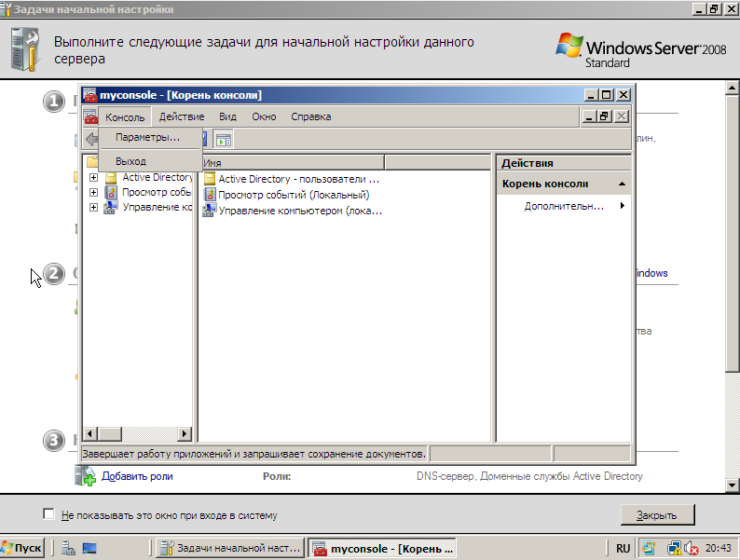This screenshot has width=740, height=560.
Task: Switch to Задачи начальной наст... taskbar button
Action: [x=230, y=548]
